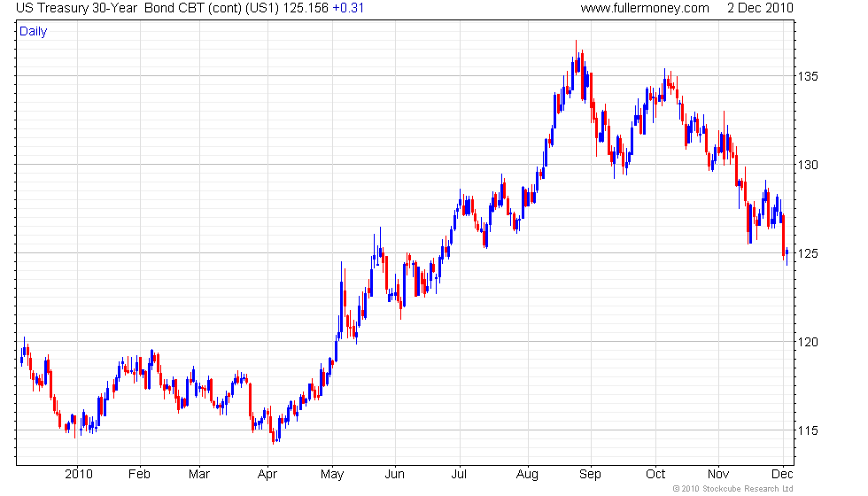Click the Aug x-axis label

[x=527, y=475]
